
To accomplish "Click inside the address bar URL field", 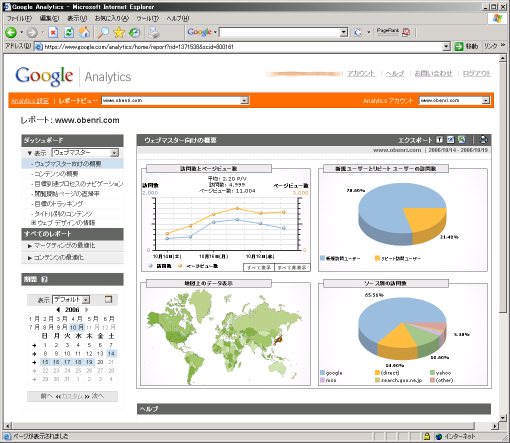I will (239, 47).
